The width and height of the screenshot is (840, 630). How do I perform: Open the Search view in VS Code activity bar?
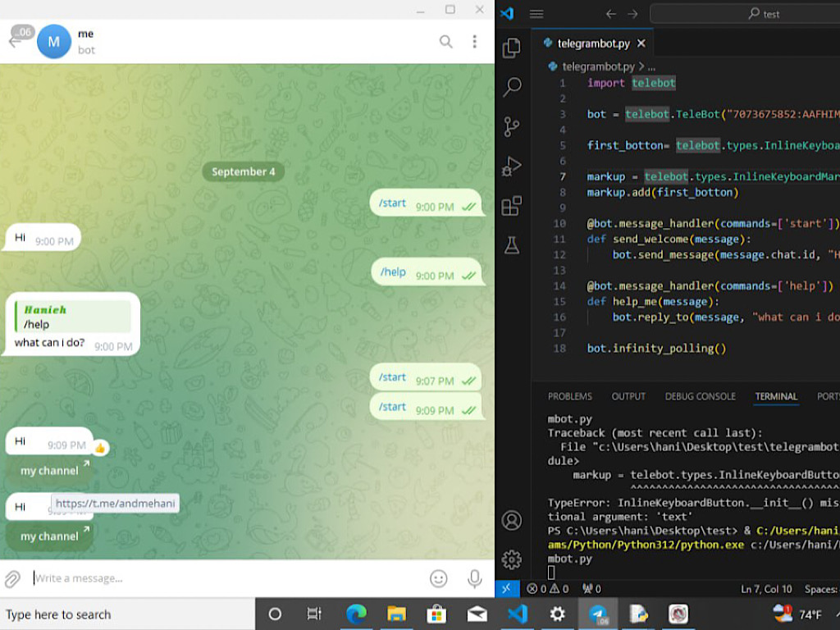512,87
